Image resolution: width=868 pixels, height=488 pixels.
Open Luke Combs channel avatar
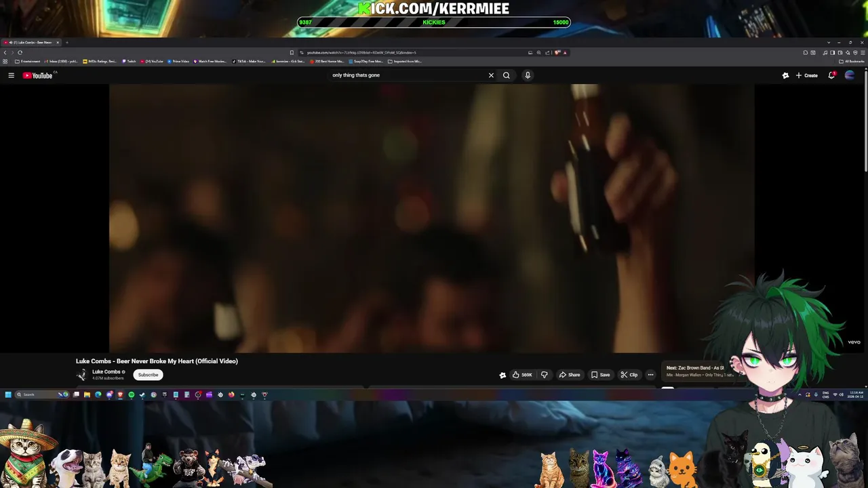click(x=81, y=375)
